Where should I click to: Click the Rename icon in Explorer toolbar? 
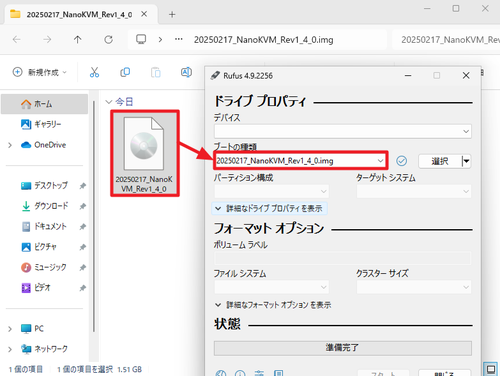pos(186,72)
